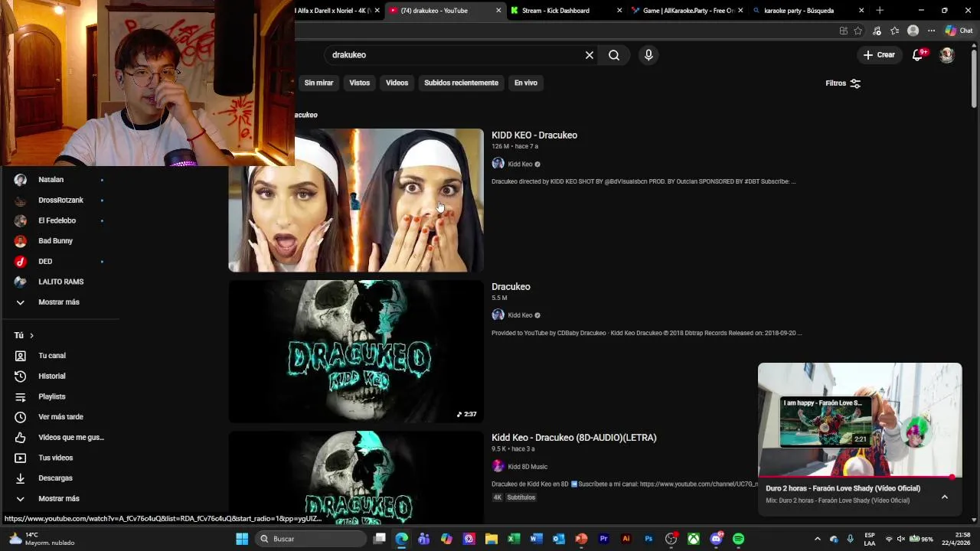Open Windows Start menu
980x551 pixels.
coord(242,539)
